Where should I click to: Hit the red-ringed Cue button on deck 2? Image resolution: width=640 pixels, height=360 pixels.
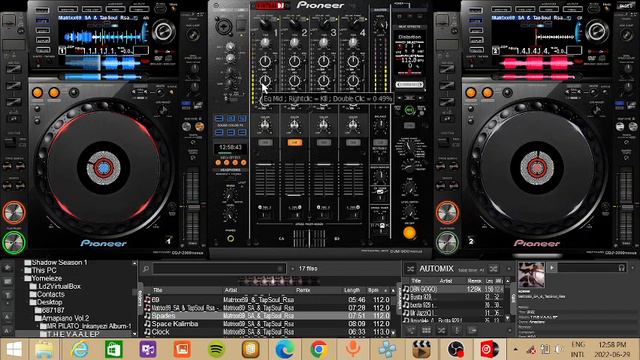click(x=447, y=212)
